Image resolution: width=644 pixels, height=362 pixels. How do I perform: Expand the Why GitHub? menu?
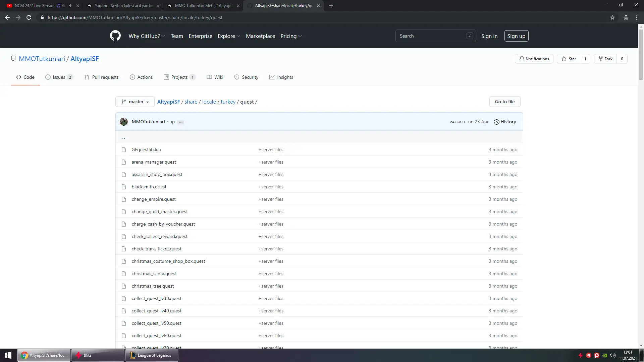147,36
